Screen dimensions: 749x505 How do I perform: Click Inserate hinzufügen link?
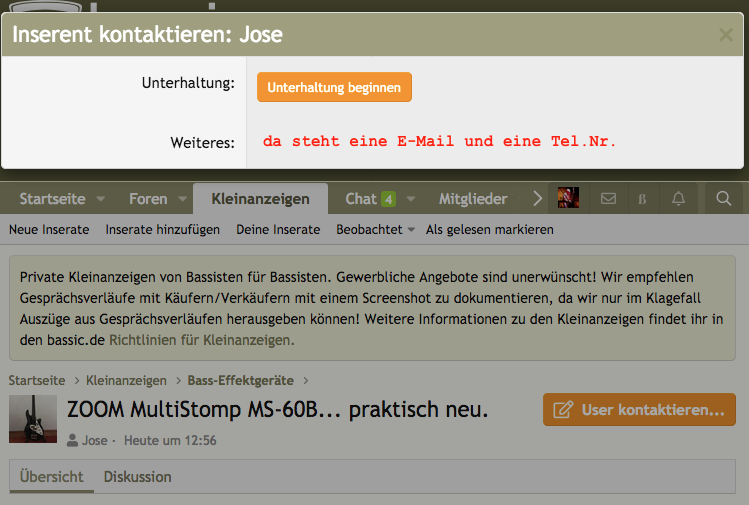162,230
